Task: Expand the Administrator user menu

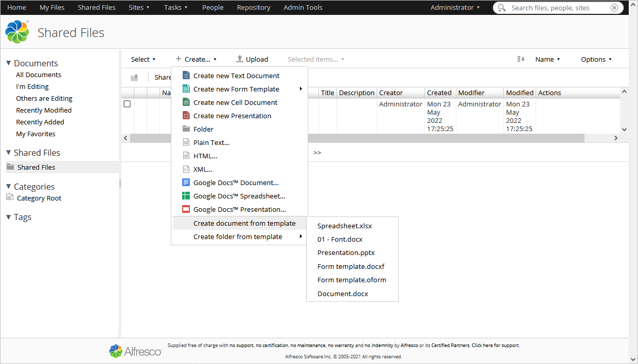Action: (x=455, y=7)
